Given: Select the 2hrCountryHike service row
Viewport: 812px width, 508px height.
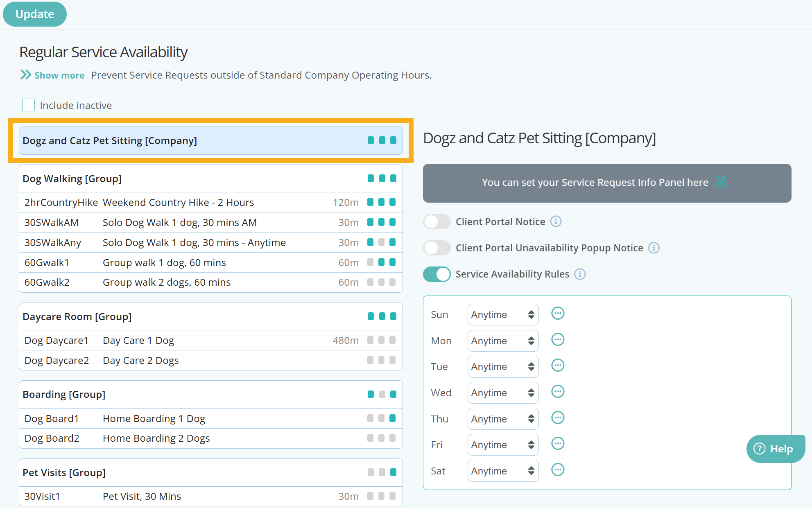Looking at the screenshot, I should (x=211, y=202).
